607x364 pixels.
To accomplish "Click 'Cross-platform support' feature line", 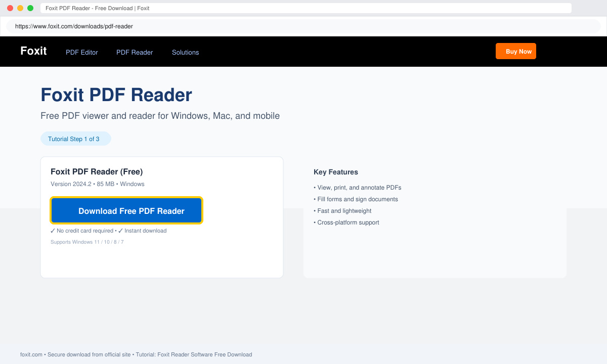I will pos(346,222).
